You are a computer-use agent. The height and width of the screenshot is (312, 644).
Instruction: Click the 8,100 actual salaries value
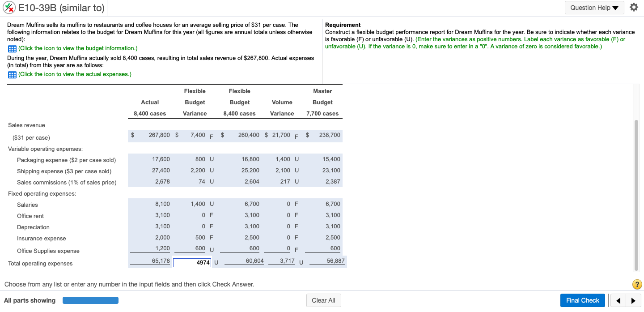(162, 204)
